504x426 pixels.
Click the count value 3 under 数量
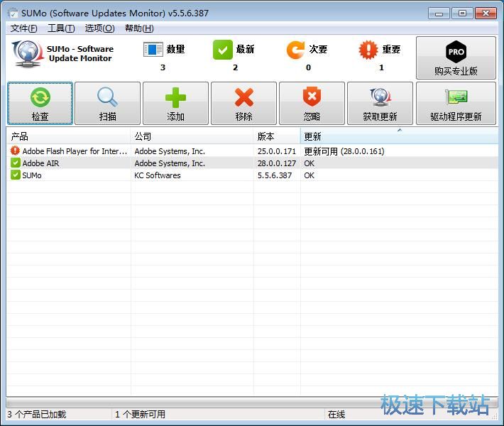coord(163,67)
